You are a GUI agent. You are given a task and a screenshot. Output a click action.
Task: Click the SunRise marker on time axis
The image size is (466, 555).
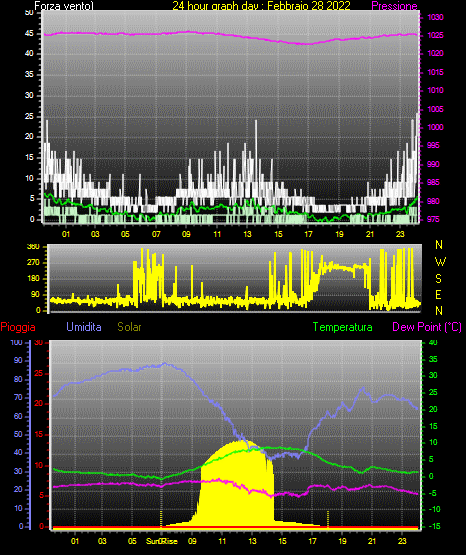(x=162, y=541)
